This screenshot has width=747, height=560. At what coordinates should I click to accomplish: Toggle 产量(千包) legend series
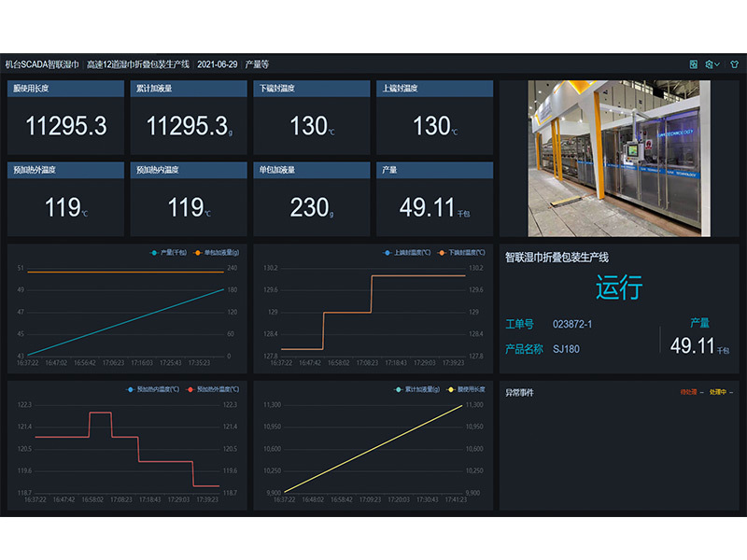tap(168, 252)
